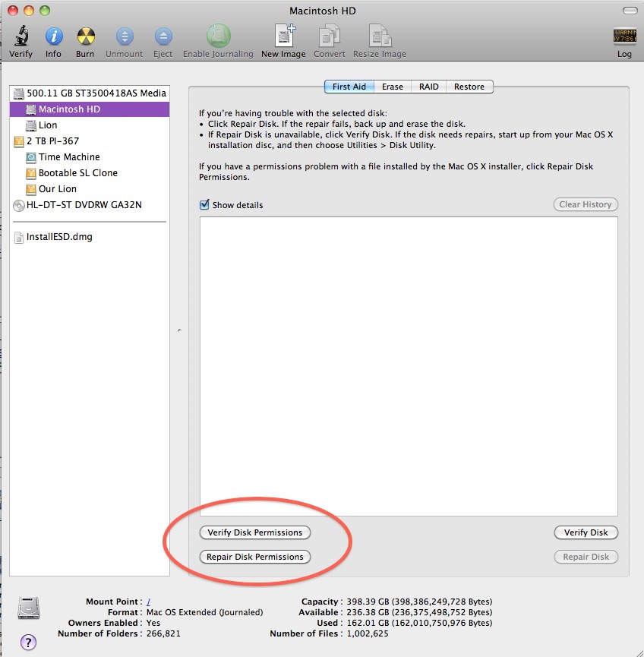Click the Owners Enabled value Yes

(x=153, y=623)
